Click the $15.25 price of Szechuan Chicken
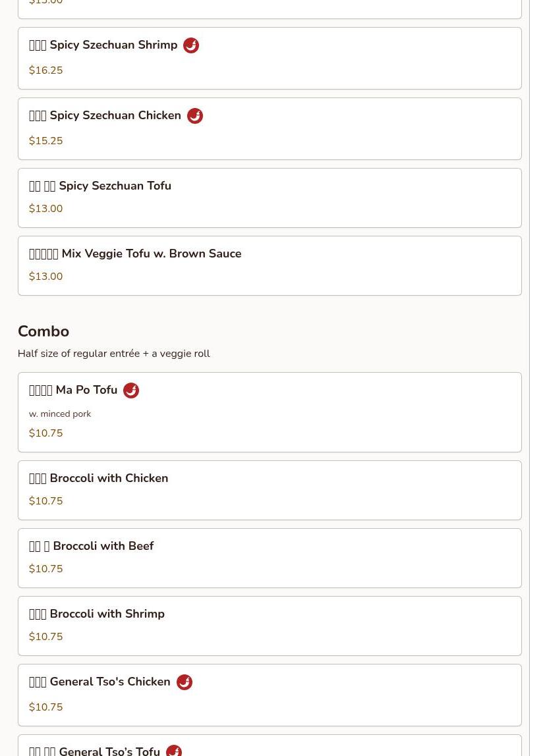 click(x=46, y=141)
